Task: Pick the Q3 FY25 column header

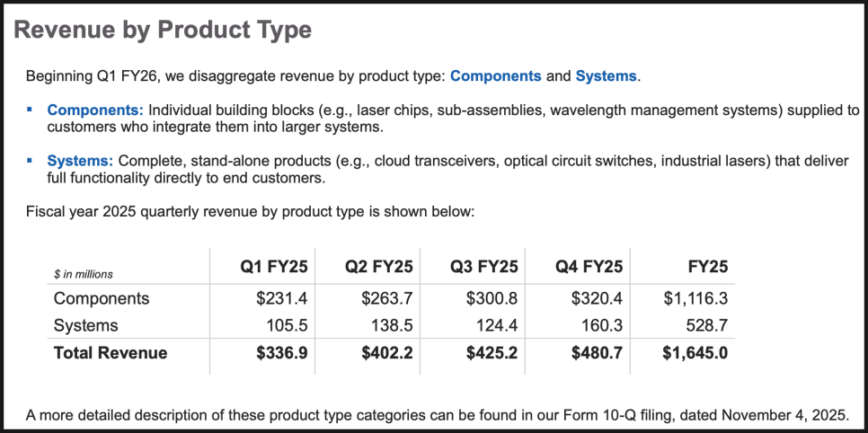Action: coord(484,267)
